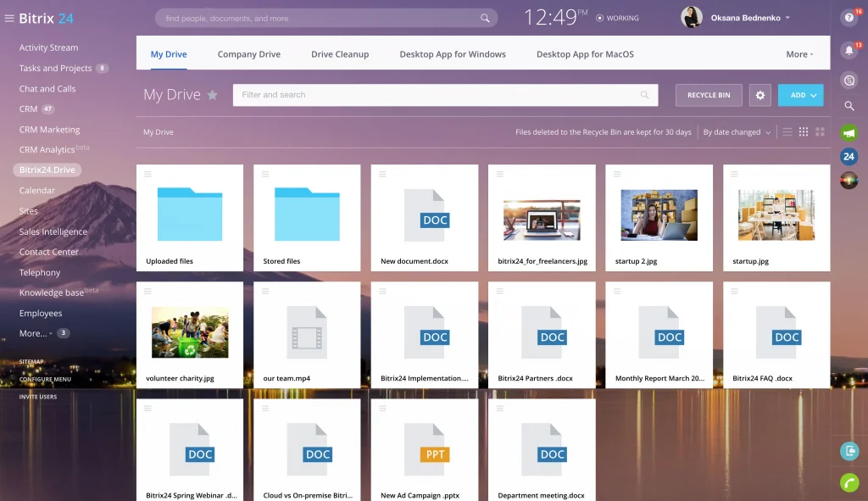
Task: Switch to the Company Drive tab
Action: pyautogui.click(x=248, y=54)
